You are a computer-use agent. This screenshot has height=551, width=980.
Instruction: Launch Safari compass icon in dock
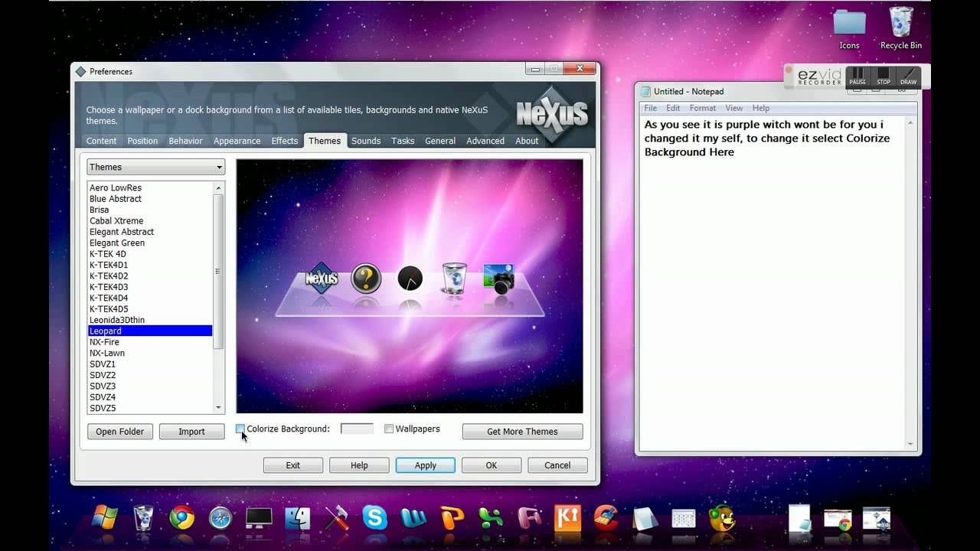(x=220, y=518)
